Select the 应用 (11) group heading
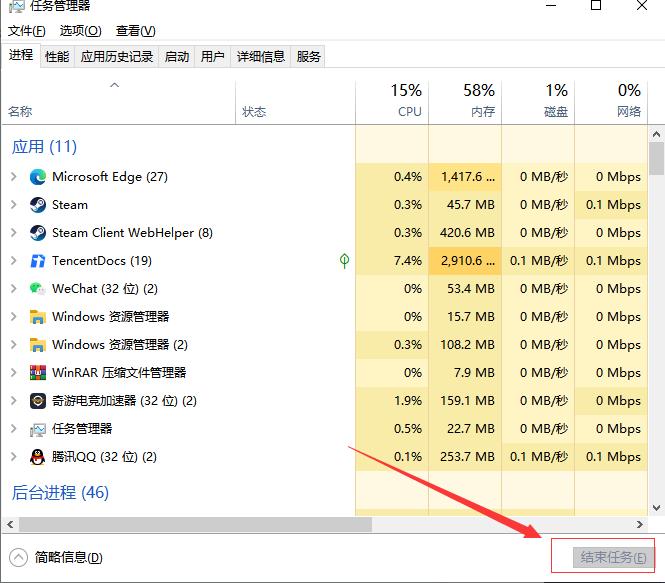The image size is (665, 583). 44,147
